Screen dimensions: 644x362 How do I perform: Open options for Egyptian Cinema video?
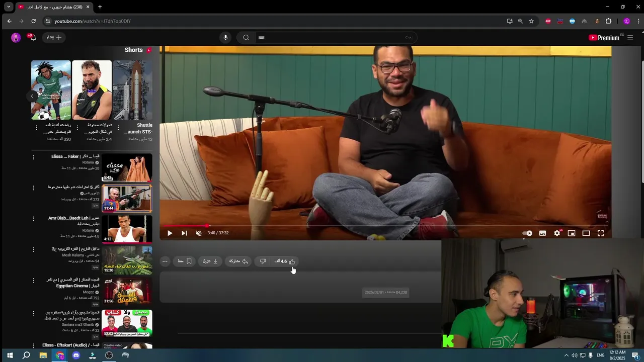click(x=34, y=281)
